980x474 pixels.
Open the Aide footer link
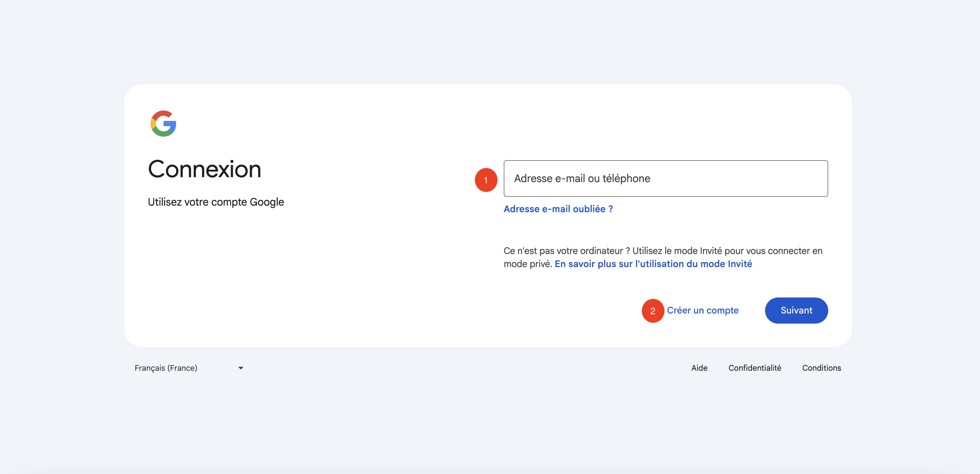[x=699, y=368]
